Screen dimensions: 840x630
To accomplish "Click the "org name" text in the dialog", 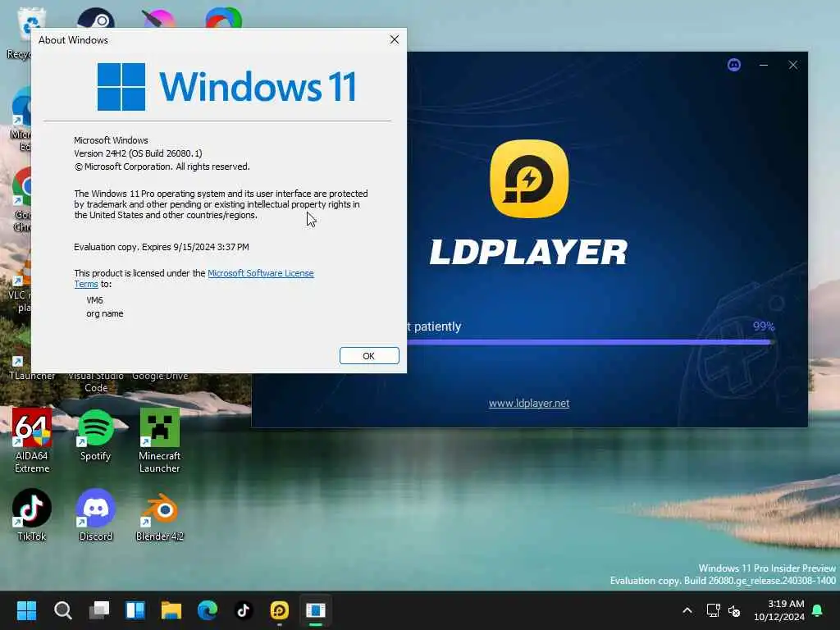I will (x=105, y=313).
